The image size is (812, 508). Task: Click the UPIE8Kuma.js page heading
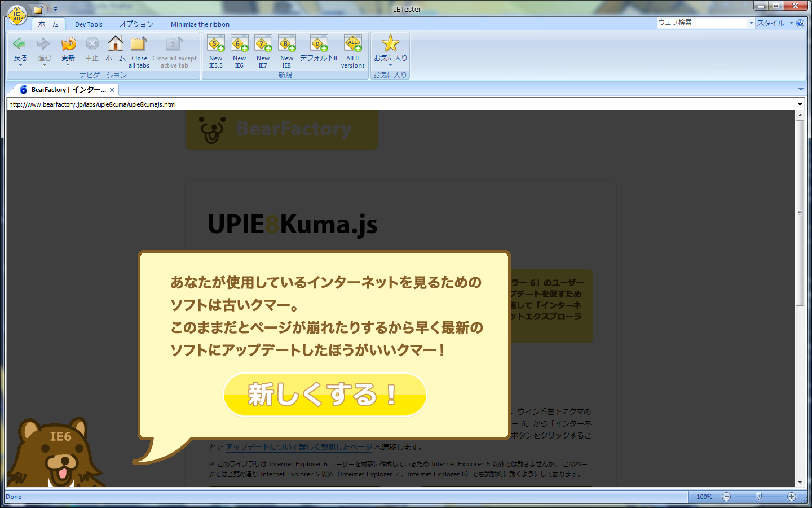point(292,225)
